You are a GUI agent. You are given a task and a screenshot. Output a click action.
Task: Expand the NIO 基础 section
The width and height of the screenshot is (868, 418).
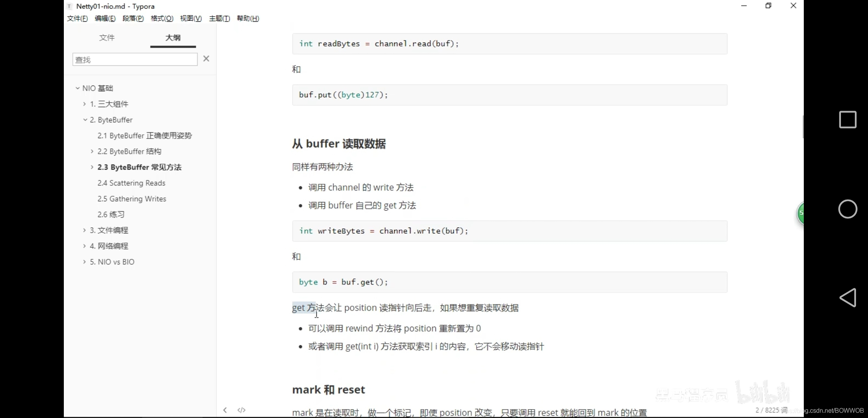pyautogui.click(x=77, y=88)
